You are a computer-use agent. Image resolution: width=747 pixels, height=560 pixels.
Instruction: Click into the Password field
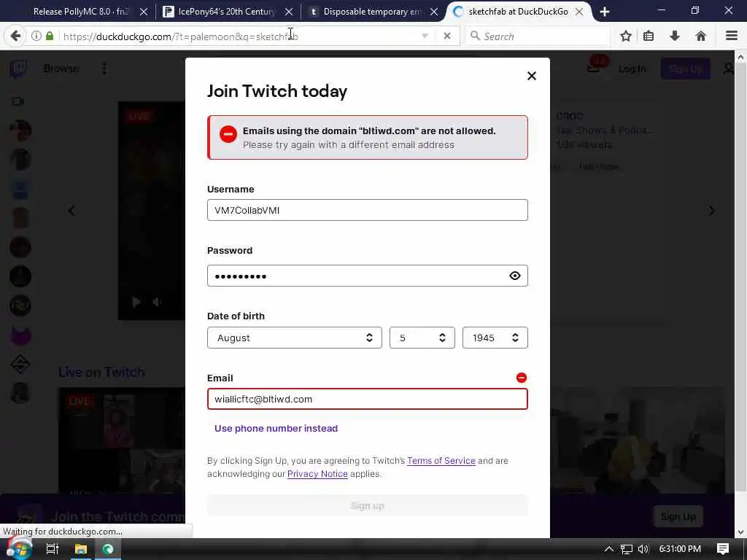(368, 276)
